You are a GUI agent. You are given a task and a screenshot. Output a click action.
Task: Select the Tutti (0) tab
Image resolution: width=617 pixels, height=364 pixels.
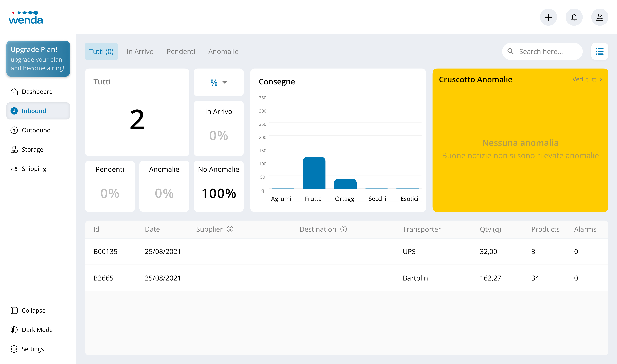pos(101,52)
